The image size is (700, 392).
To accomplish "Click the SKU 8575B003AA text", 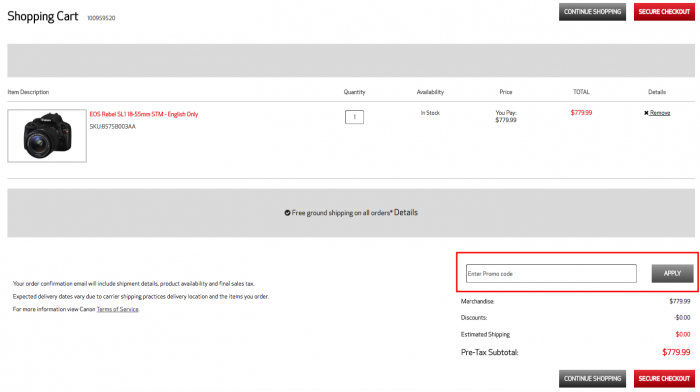I will pyautogui.click(x=112, y=127).
